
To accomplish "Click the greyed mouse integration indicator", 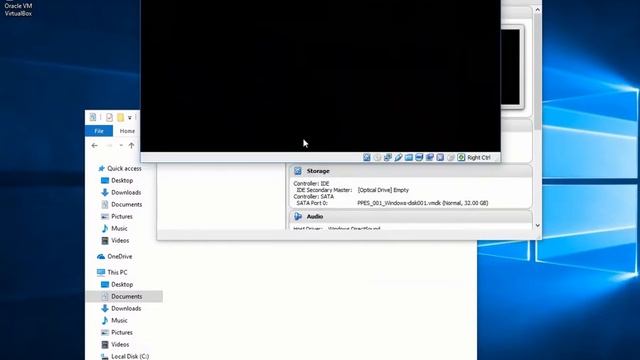I will point(451,157).
